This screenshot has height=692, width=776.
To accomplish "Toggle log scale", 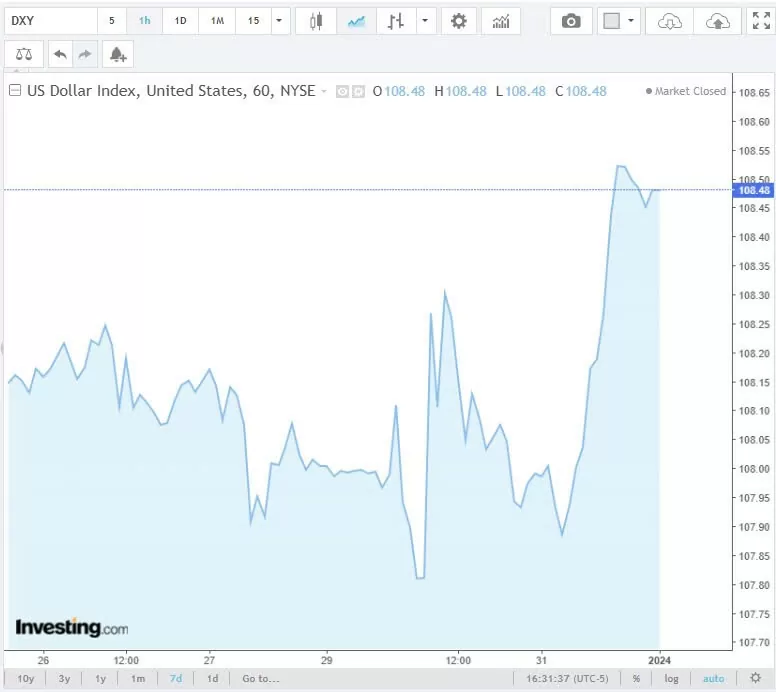I will [x=672, y=678].
